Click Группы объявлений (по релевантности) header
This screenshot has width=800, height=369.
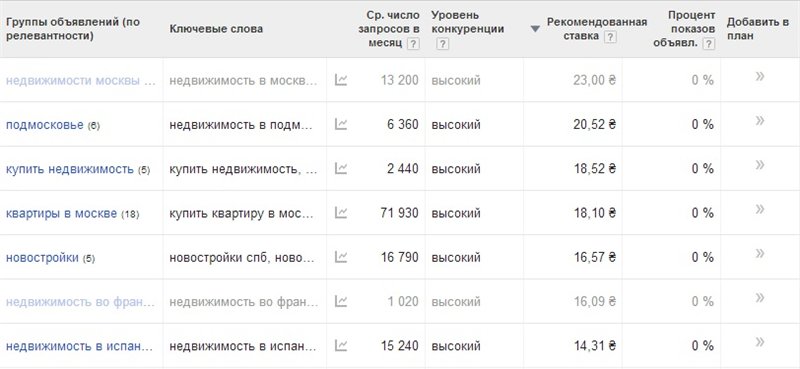[72, 29]
